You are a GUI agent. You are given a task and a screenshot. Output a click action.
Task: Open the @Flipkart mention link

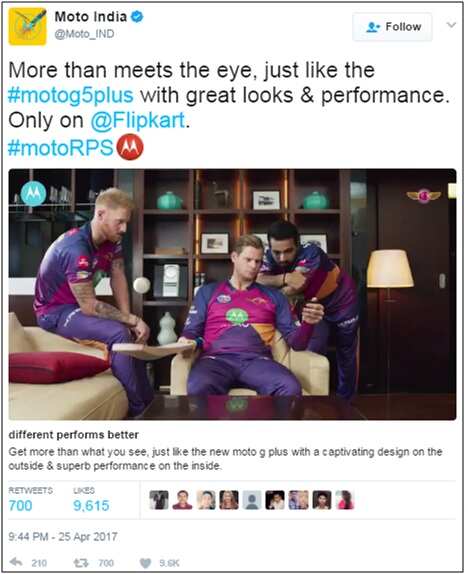(x=138, y=120)
